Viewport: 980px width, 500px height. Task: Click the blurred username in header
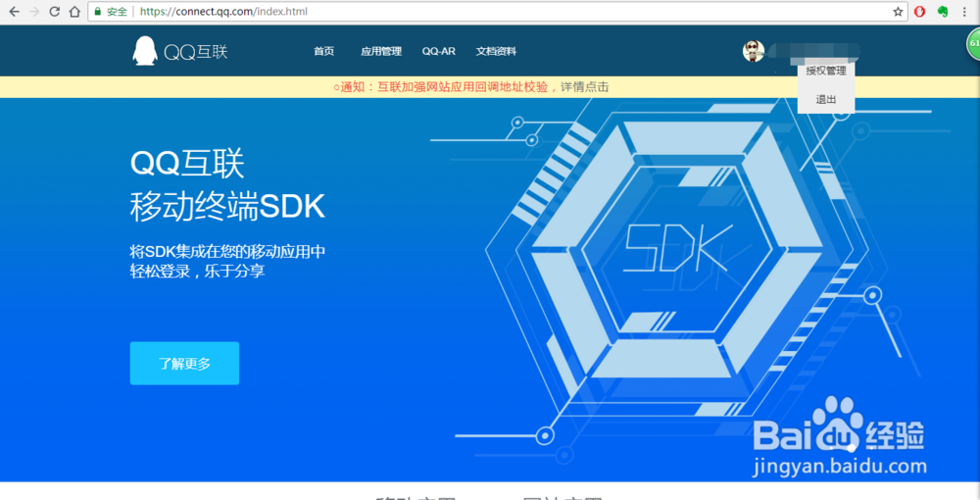pyautogui.click(x=812, y=51)
